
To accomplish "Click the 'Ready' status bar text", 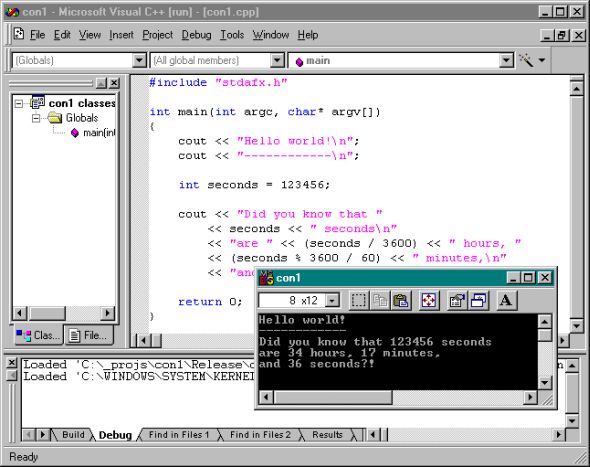I will (24, 457).
